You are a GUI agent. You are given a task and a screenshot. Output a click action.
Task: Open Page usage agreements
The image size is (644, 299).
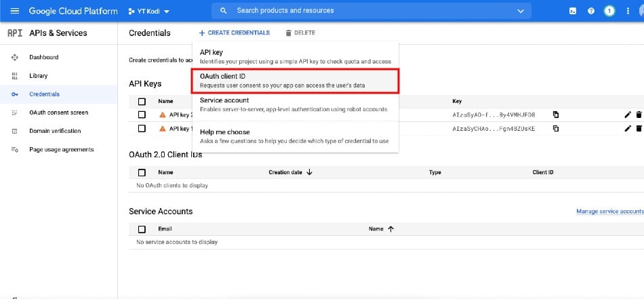tap(62, 149)
